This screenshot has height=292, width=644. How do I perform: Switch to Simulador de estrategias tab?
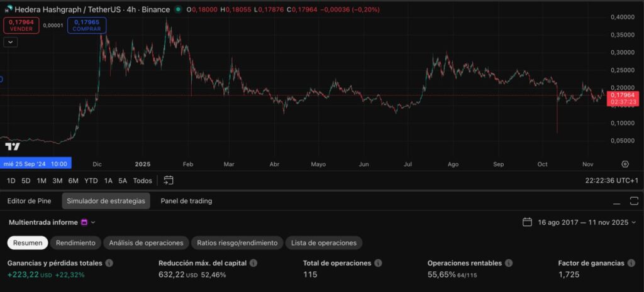tap(106, 201)
